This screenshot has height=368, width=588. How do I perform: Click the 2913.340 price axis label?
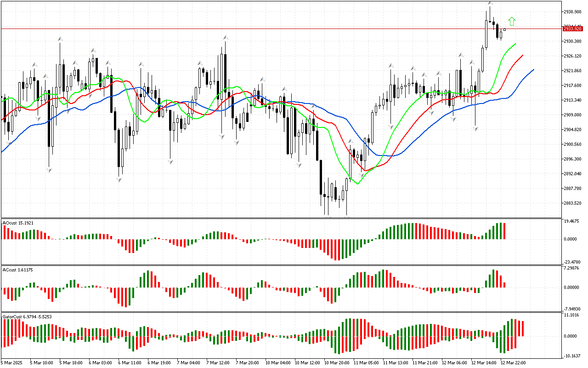[573, 100]
